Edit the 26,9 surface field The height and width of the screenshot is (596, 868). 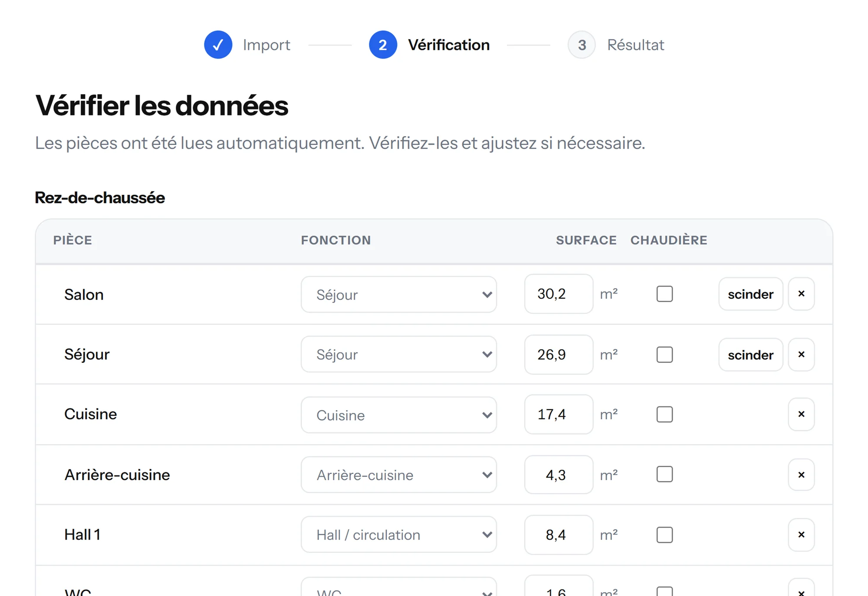point(559,355)
